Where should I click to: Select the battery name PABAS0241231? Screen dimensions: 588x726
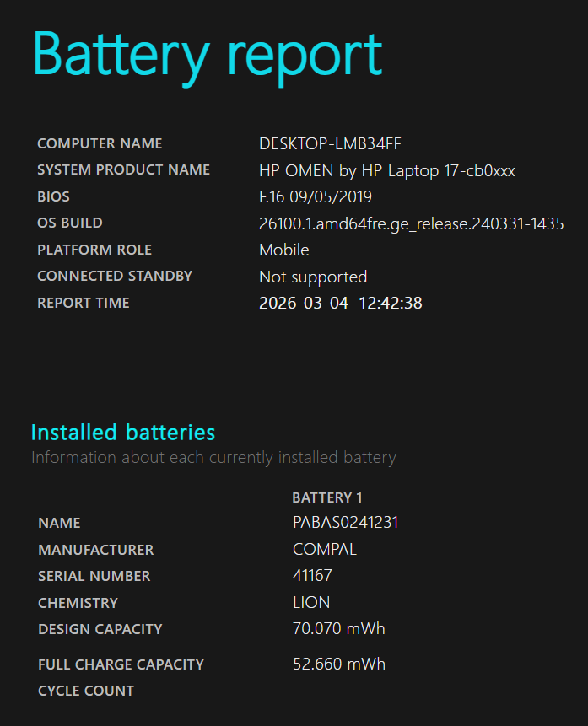[x=345, y=523]
